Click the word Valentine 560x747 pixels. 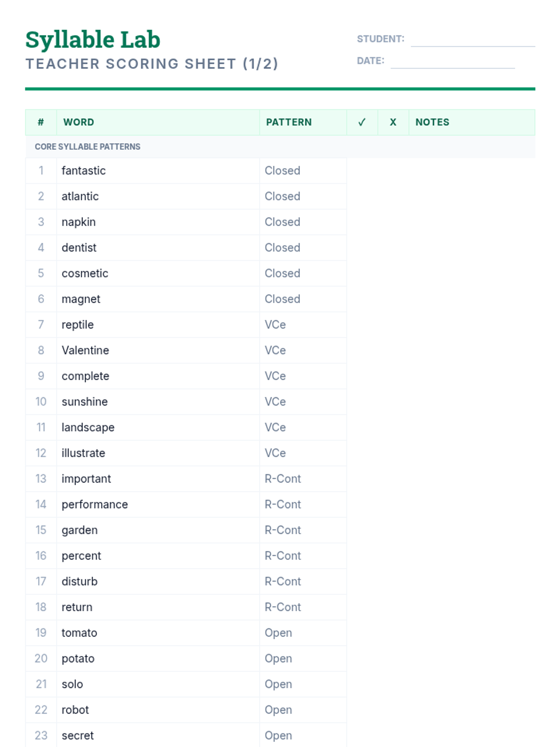click(85, 351)
